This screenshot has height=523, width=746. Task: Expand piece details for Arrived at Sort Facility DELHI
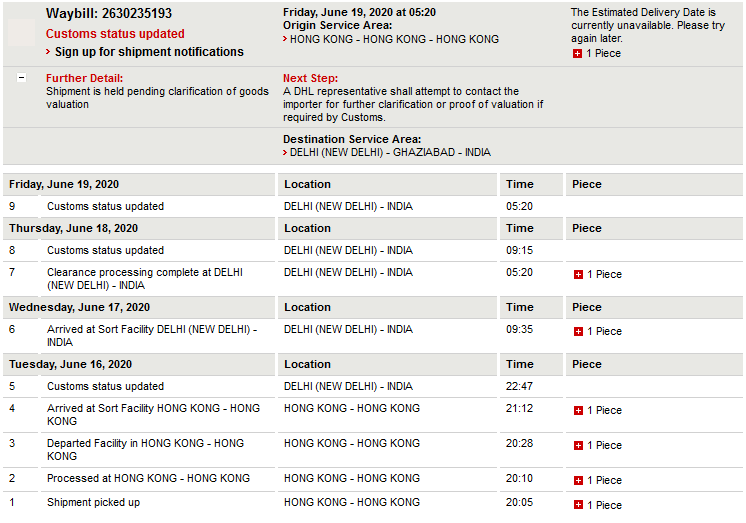click(578, 332)
